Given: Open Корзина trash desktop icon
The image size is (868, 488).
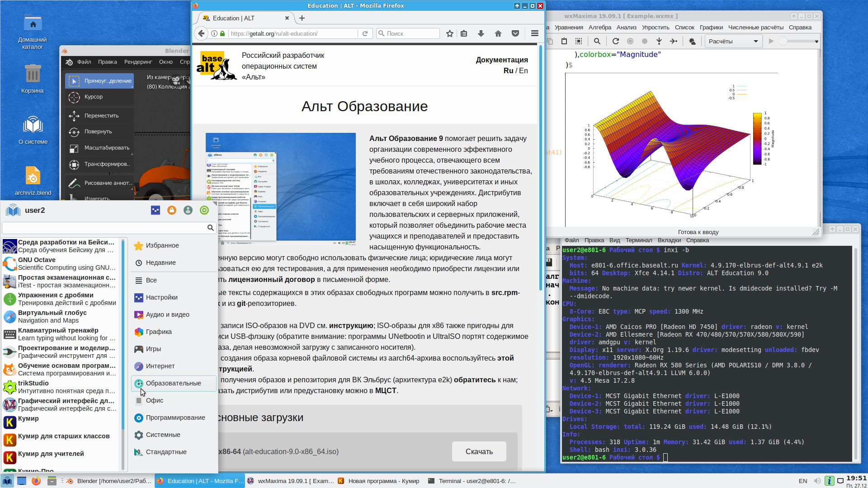Looking at the screenshot, I should tap(33, 78).
